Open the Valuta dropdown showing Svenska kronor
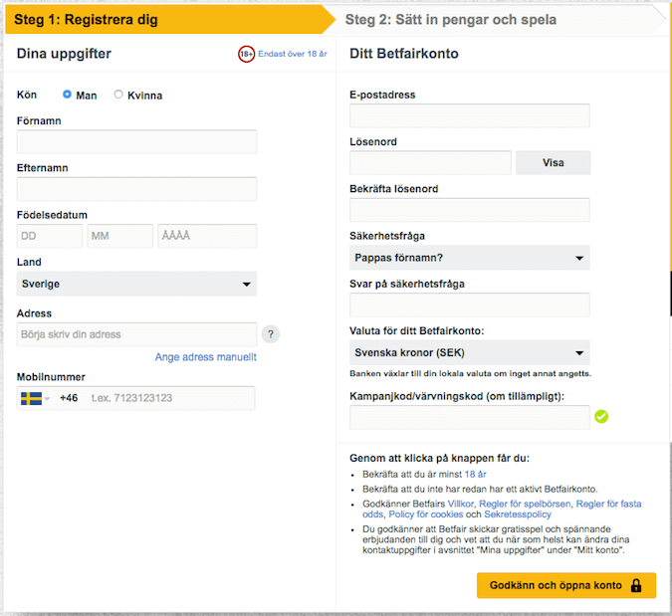Image resolution: width=672 pixels, height=616 pixels. tap(469, 352)
